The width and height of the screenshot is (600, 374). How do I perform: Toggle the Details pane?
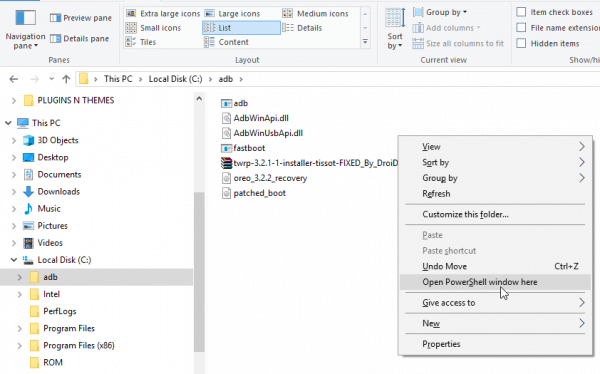click(x=80, y=39)
